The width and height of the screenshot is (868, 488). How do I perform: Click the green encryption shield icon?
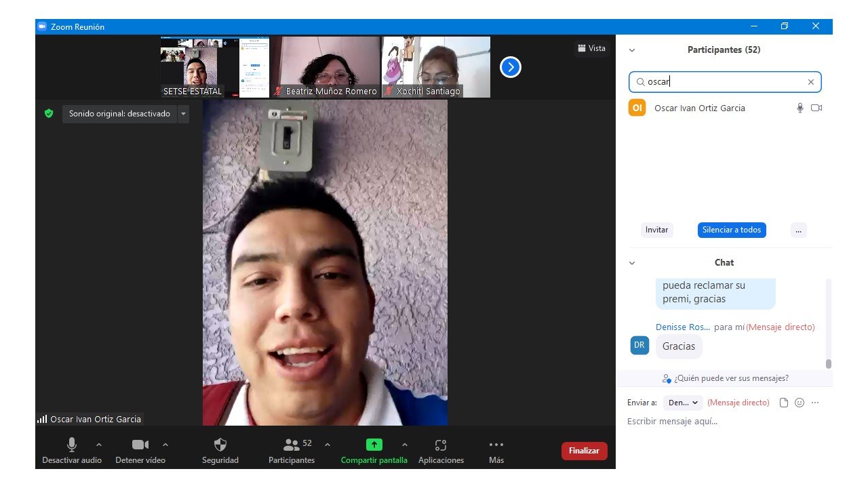point(49,114)
